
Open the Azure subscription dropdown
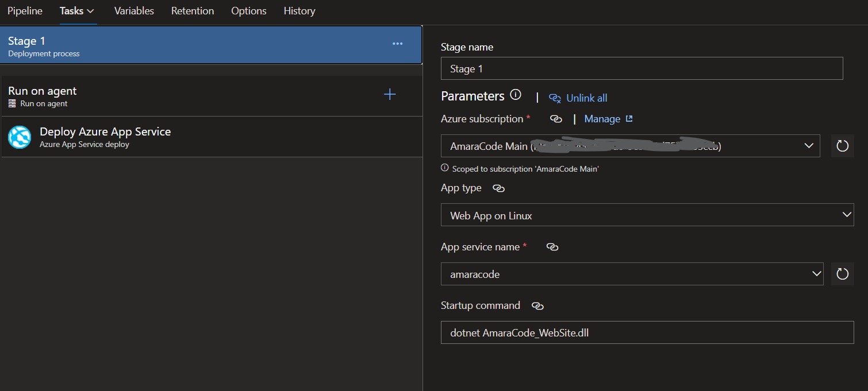tap(630, 146)
